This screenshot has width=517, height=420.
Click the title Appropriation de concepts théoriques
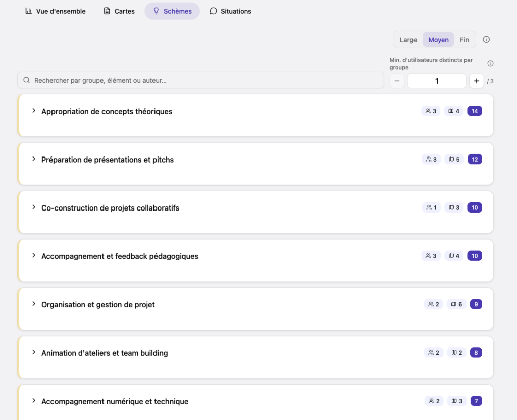point(107,112)
